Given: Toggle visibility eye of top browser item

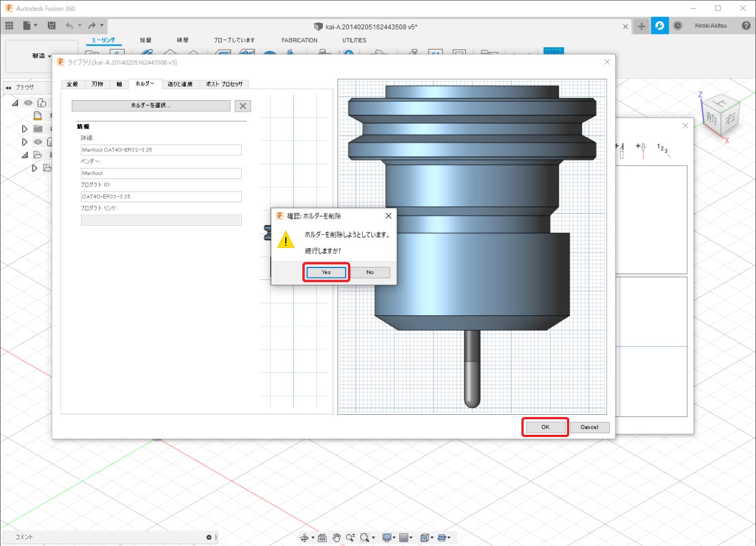Looking at the screenshot, I should (28, 103).
